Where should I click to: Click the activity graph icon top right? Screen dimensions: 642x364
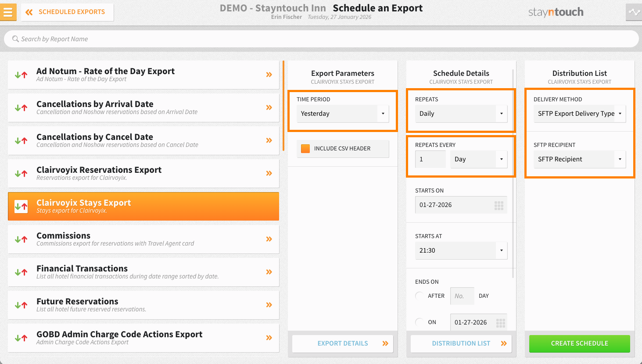pos(634,12)
